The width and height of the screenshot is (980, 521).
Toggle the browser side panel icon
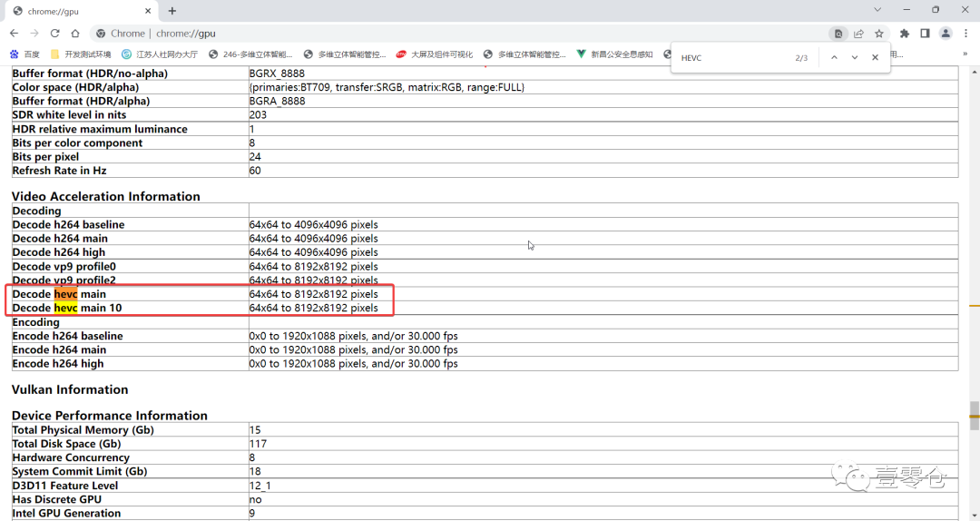925,34
